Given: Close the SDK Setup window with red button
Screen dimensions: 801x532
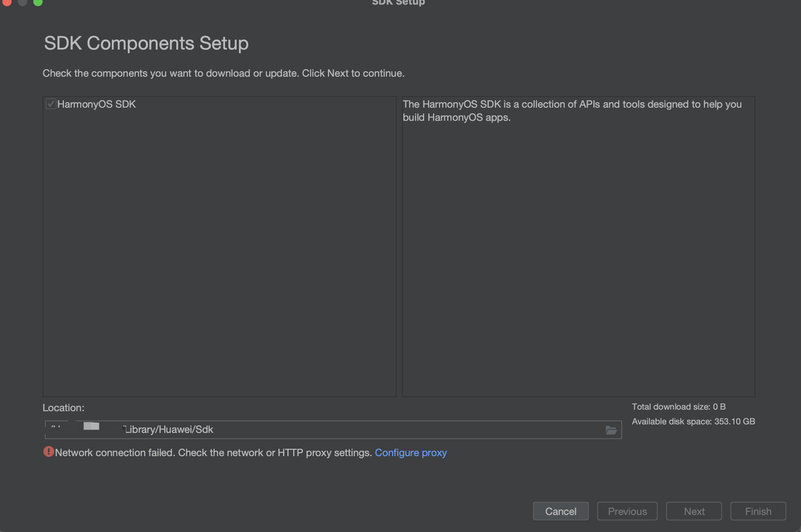Looking at the screenshot, I should (x=7, y=2).
